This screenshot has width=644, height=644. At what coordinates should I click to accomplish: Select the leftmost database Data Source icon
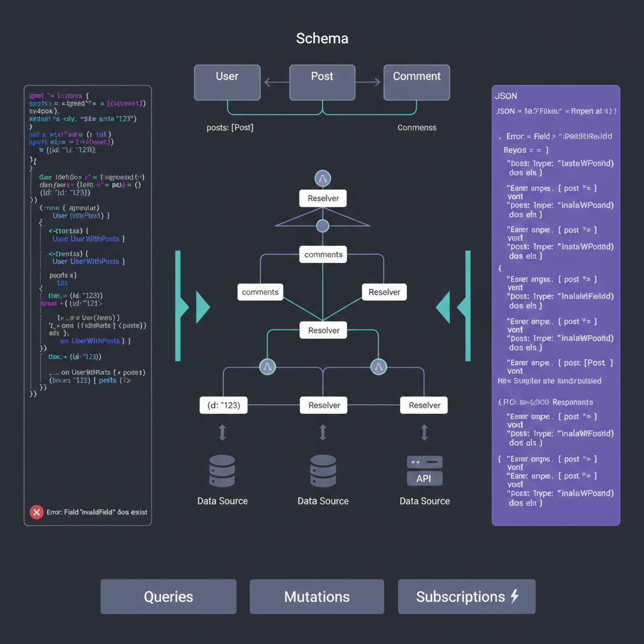click(x=222, y=470)
